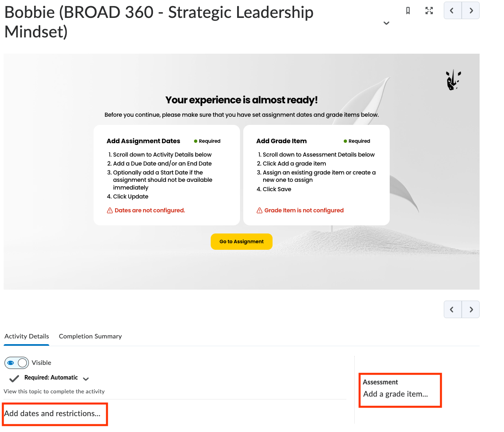504x432 pixels.
Task: Toggle the Visible visibility switch
Action: [x=17, y=363]
